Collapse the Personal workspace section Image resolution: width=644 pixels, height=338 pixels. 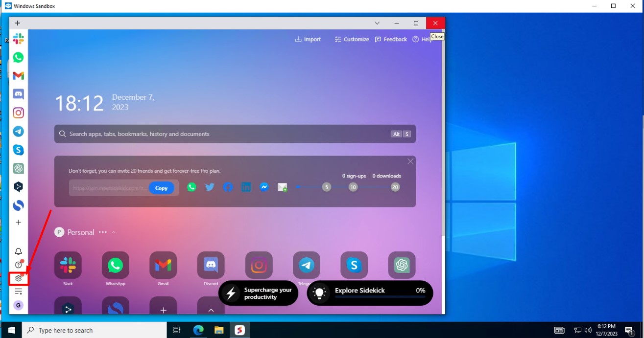(114, 232)
